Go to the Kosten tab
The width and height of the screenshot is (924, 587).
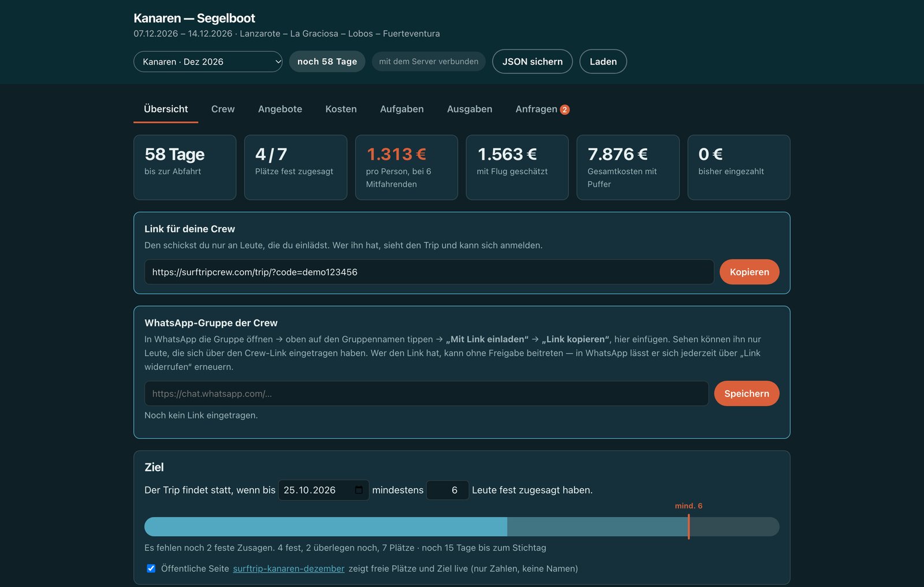click(341, 109)
